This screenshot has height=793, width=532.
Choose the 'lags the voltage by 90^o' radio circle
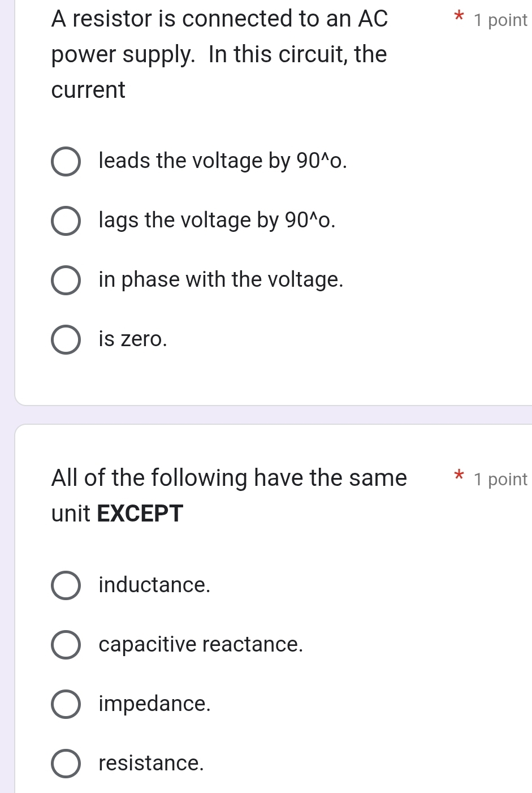[66, 221]
